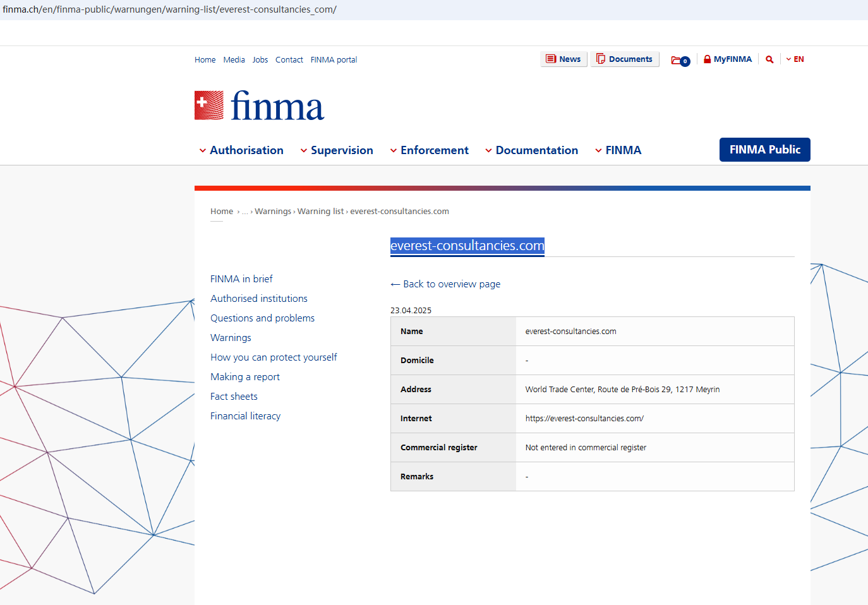868x605 pixels.
Task: Click Home in the breadcrumb
Action: coord(222,212)
